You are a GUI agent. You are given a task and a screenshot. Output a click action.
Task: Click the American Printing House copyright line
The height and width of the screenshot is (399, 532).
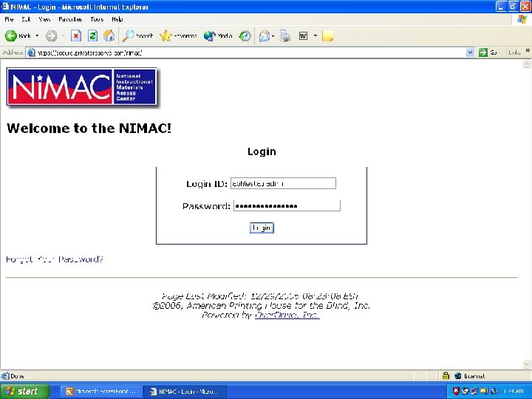[x=262, y=306]
